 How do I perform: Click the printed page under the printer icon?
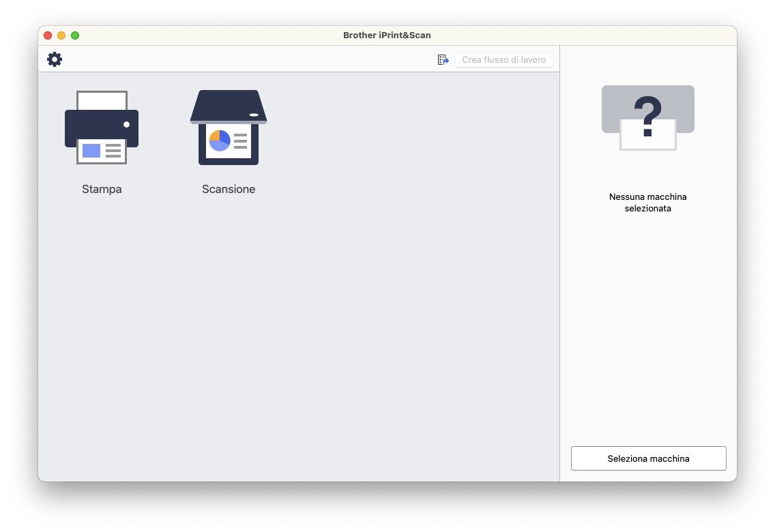click(102, 151)
